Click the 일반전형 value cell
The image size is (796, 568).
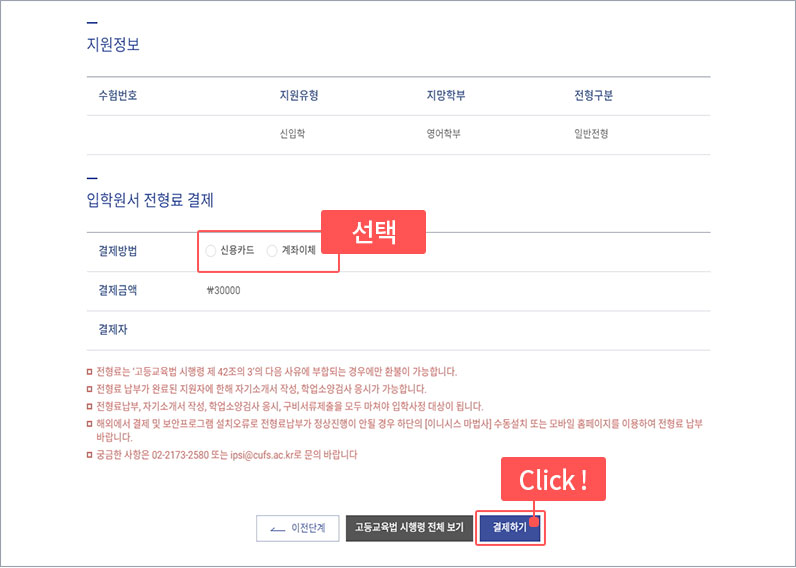click(x=590, y=134)
